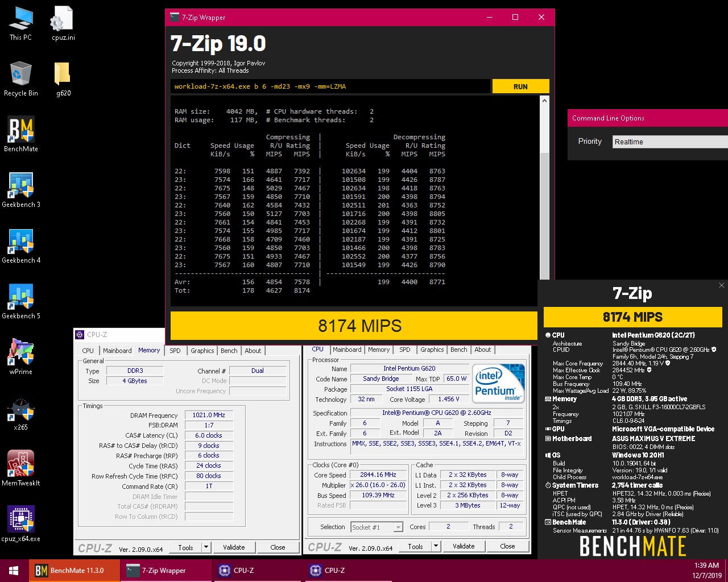Click the CPU-Z Memory window title icon
728x582 pixels.
[79, 335]
